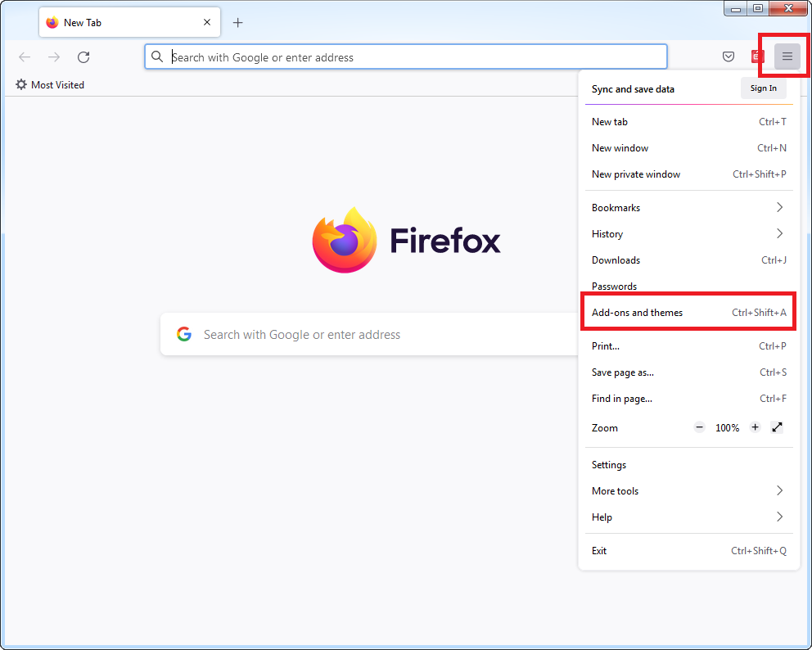The height and width of the screenshot is (650, 812).
Task: Reset zoom by clicking 100%
Action: tap(727, 428)
